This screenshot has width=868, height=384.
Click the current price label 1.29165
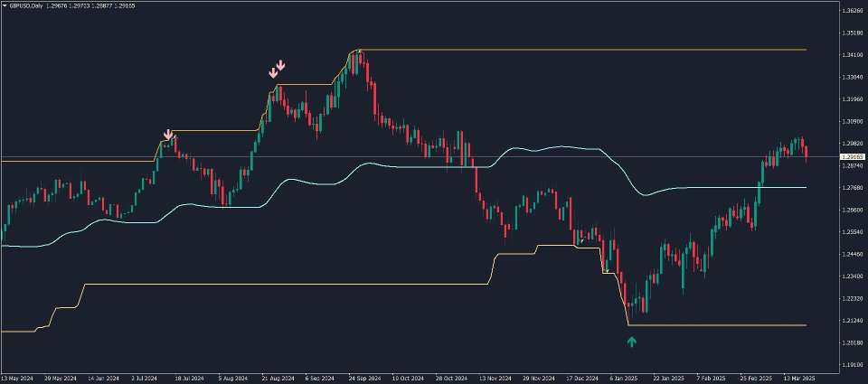pyautogui.click(x=852, y=157)
